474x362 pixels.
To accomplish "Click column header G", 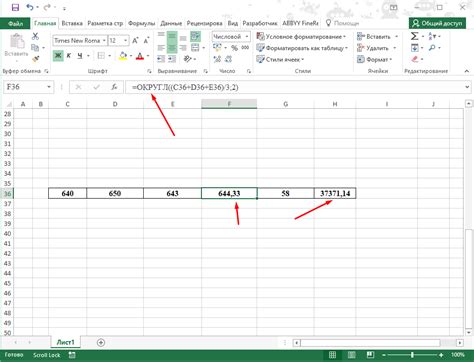I will [x=285, y=104].
